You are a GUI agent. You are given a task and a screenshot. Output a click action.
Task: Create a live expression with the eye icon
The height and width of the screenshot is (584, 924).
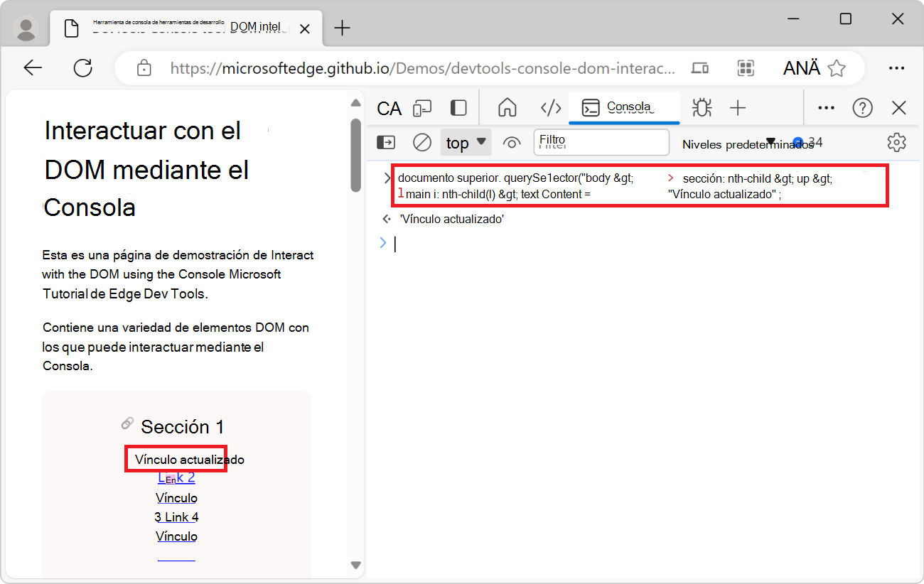tap(512, 142)
